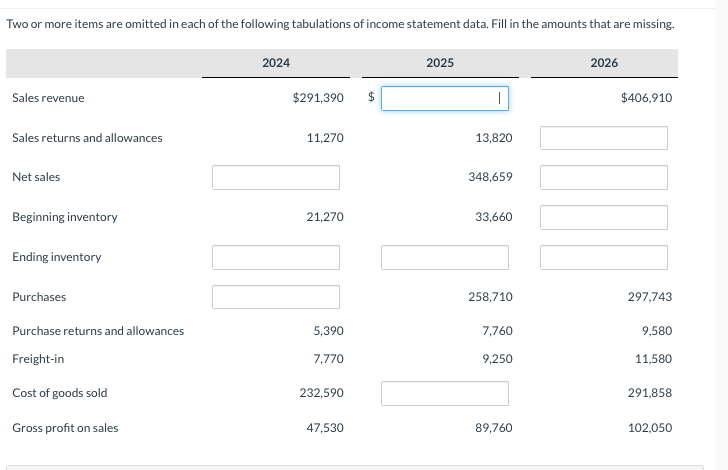Viewport: 728px width, 470px height.
Task: Click the 2025 Sales revenue input field
Action: 445,98
